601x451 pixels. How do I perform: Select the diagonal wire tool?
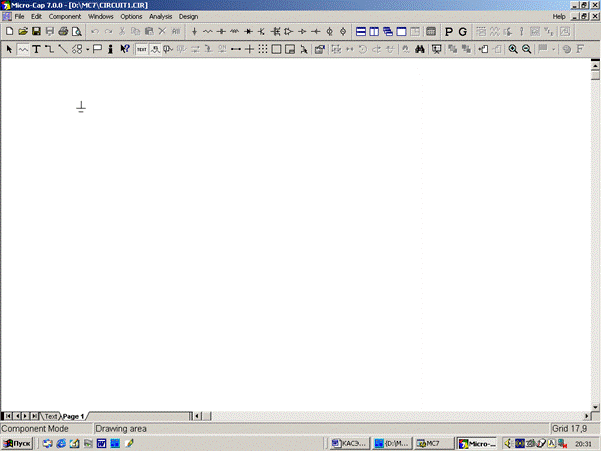pyautogui.click(x=63, y=49)
